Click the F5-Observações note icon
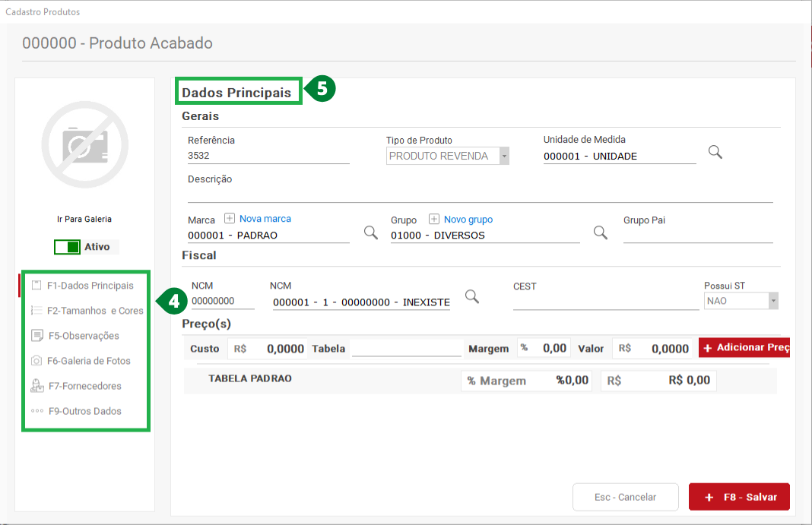The height and width of the screenshot is (525, 812). pos(36,336)
